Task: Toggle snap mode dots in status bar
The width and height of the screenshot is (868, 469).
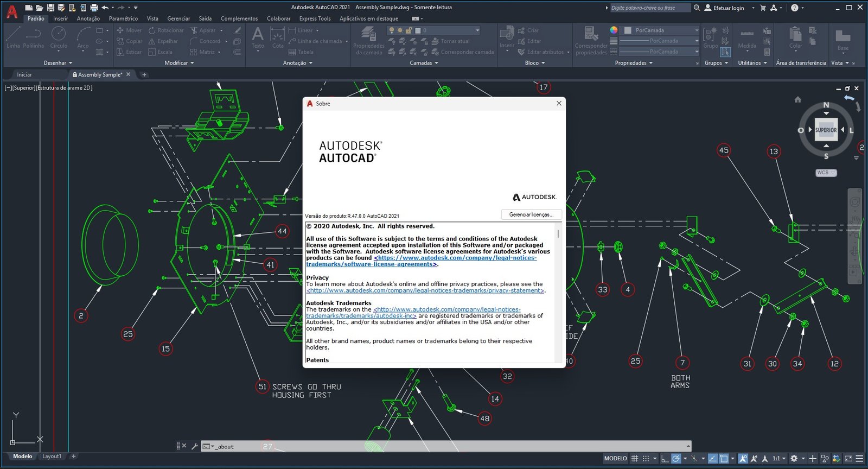Action: [x=646, y=458]
